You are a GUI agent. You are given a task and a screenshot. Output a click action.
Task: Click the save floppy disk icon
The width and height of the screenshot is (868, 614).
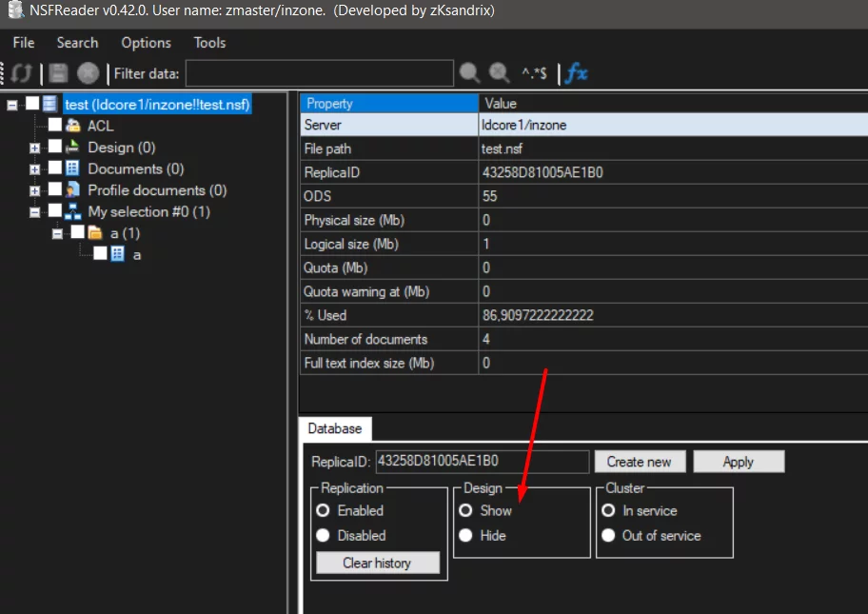(x=59, y=73)
